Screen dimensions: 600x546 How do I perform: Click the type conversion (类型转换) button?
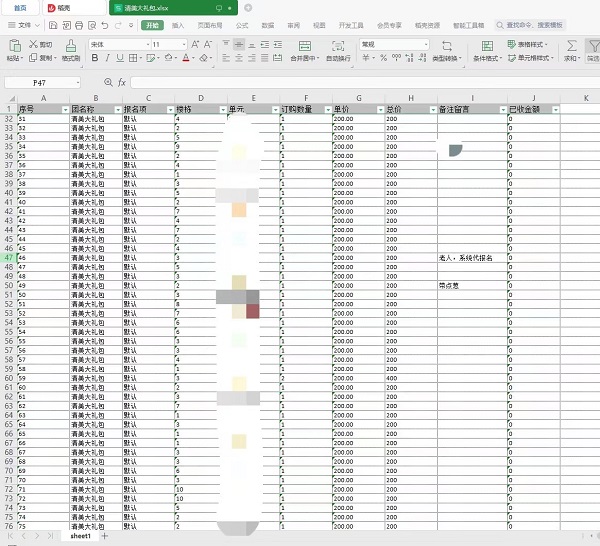coord(447,50)
